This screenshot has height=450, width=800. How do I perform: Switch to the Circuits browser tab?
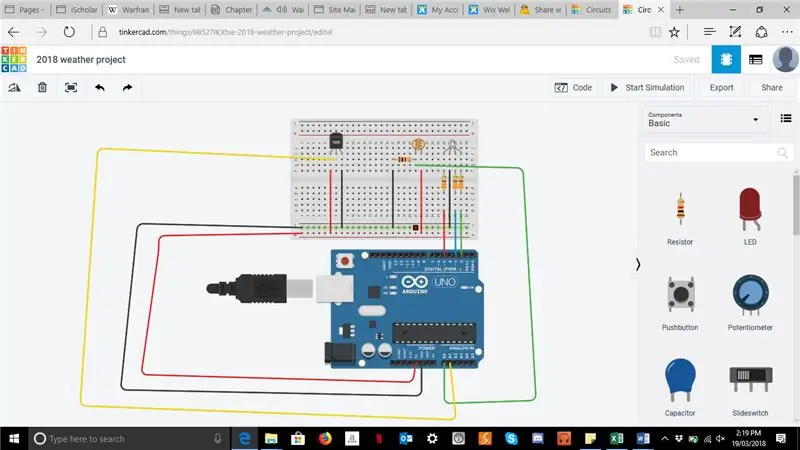coord(592,10)
